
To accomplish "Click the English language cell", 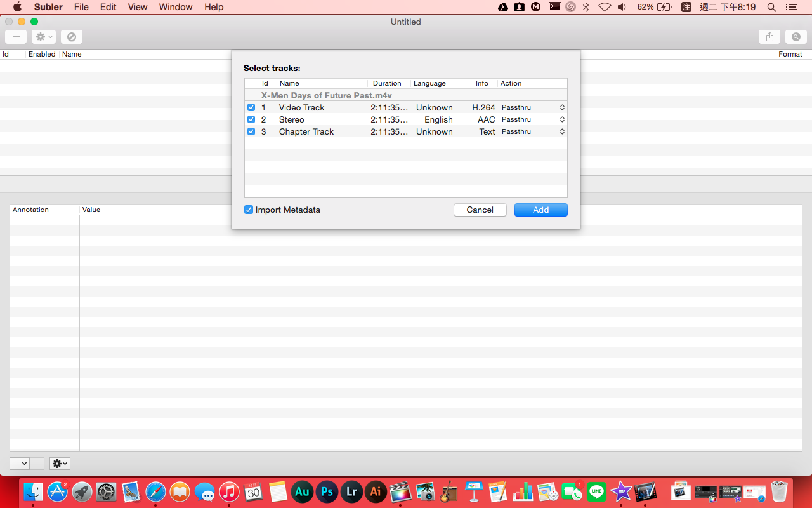I will [x=439, y=119].
